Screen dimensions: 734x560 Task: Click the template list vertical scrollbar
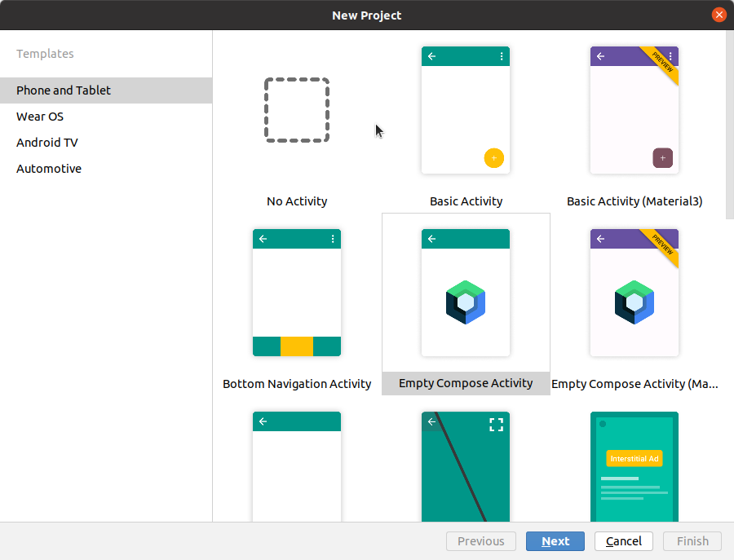[x=730, y=125]
